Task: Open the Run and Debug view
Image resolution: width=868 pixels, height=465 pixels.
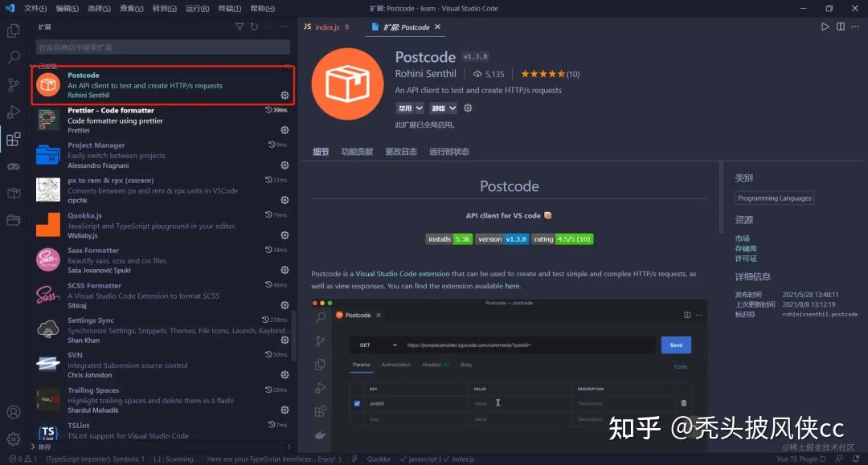Action: 14,112
